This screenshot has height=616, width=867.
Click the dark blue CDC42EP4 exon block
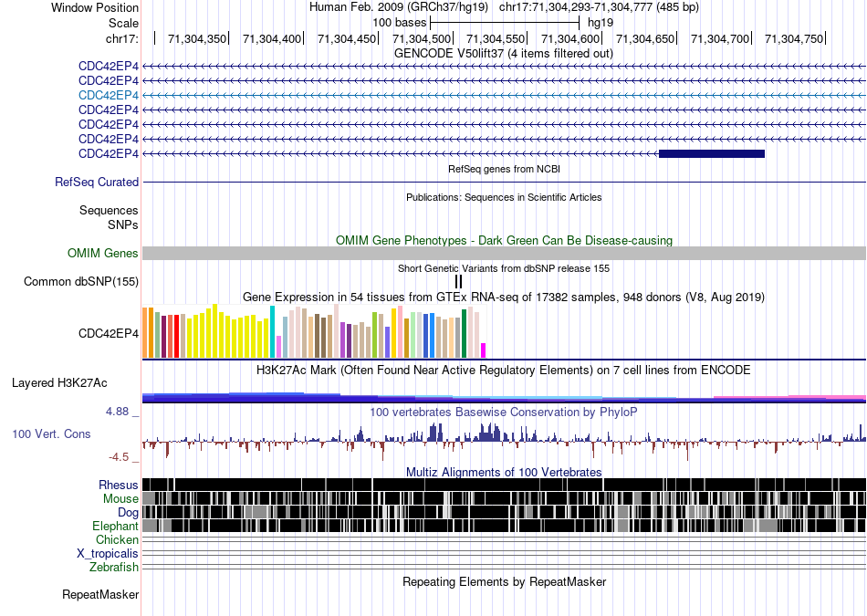(712, 153)
